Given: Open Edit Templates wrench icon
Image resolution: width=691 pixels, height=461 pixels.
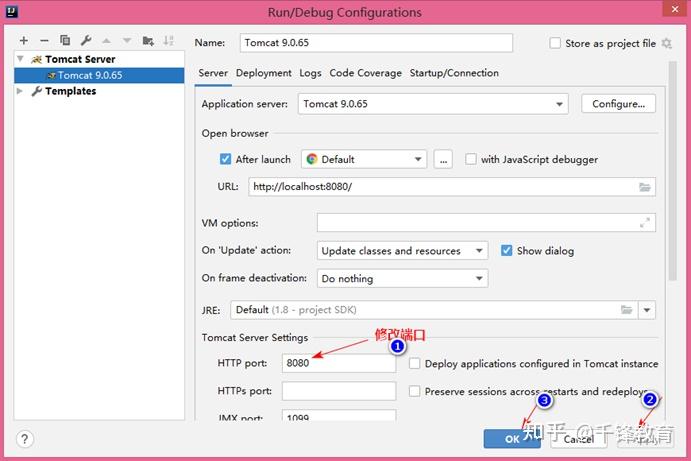Looking at the screenshot, I should click(86, 41).
